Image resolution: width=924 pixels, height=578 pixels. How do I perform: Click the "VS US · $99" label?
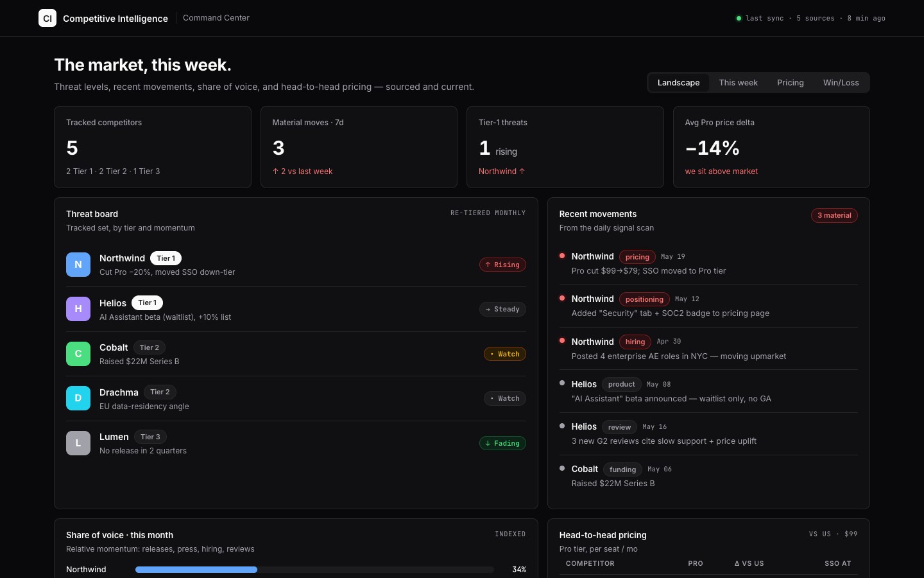pos(833,534)
